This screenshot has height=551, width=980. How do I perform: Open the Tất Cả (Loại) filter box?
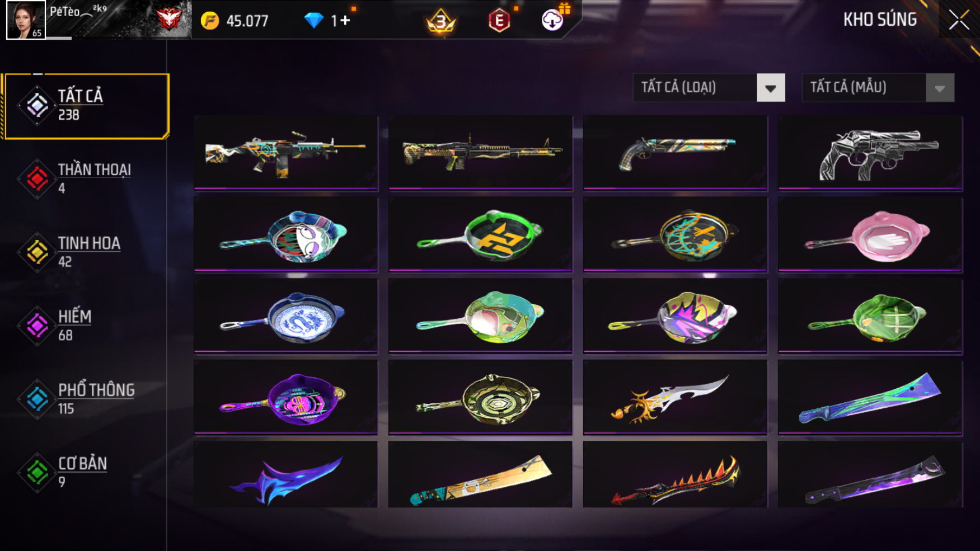(x=709, y=88)
